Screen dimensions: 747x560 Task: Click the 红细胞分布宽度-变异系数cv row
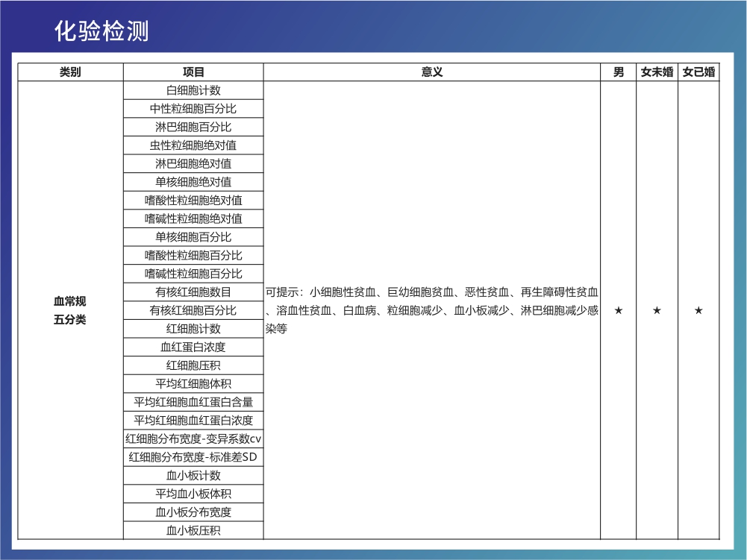point(193,438)
